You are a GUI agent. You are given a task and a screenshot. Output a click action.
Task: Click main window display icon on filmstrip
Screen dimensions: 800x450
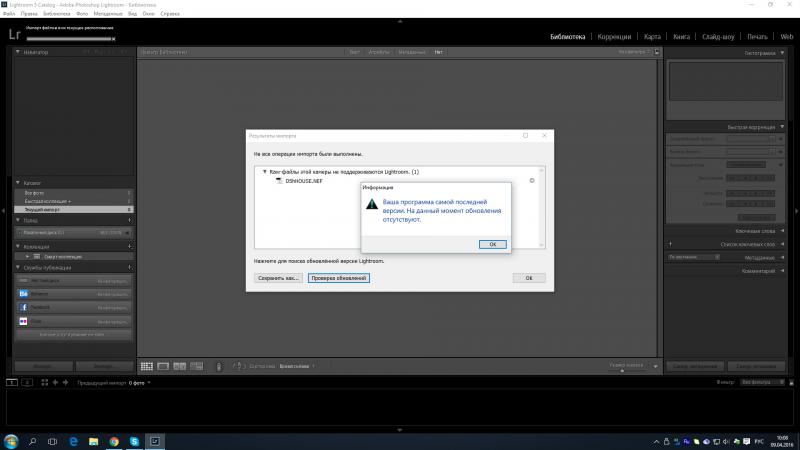click(x=12, y=382)
